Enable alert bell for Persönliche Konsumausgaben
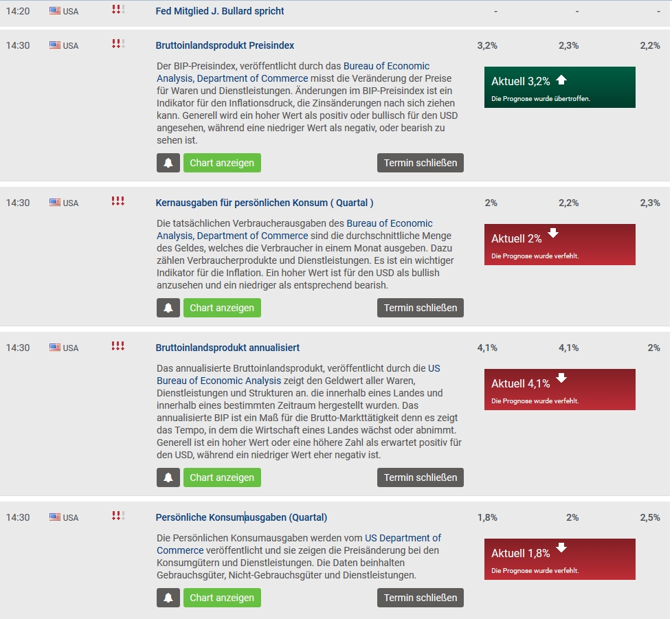 [x=168, y=598]
